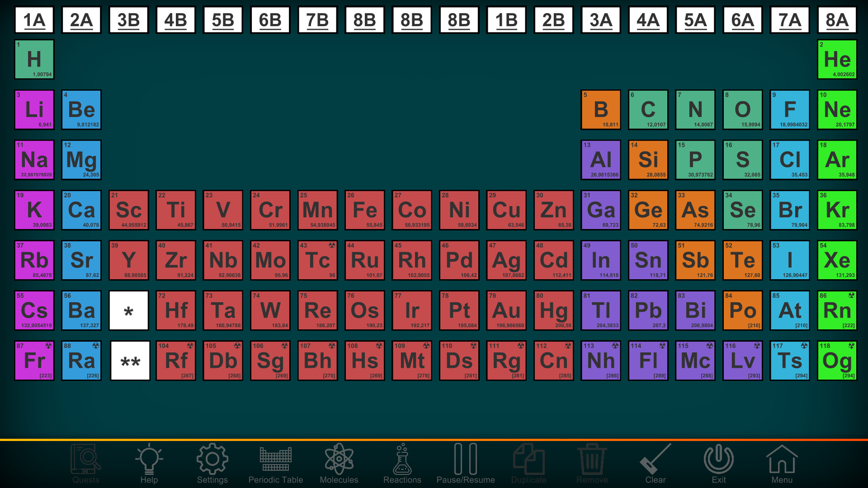Expand the actinides double-asterisk tile
The width and height of the screenshot is (868, 488).
point(130,361)
